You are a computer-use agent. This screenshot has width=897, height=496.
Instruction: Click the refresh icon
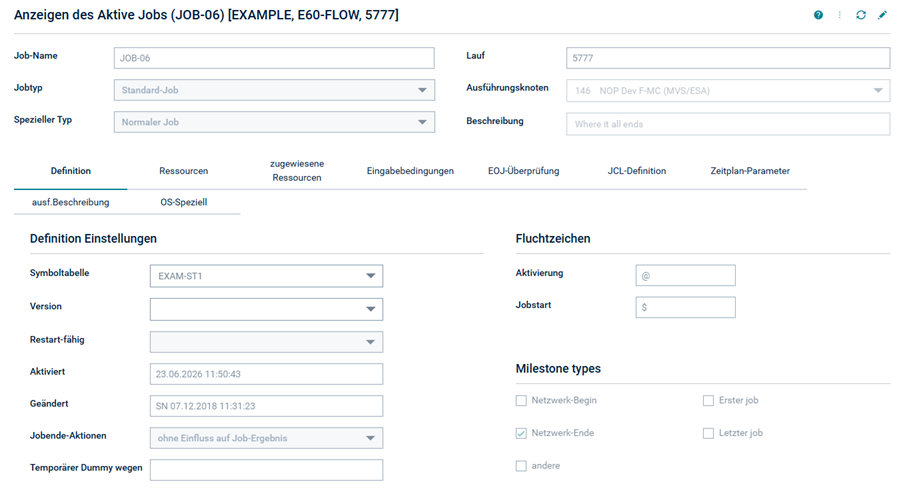click(x=860, y=15)
